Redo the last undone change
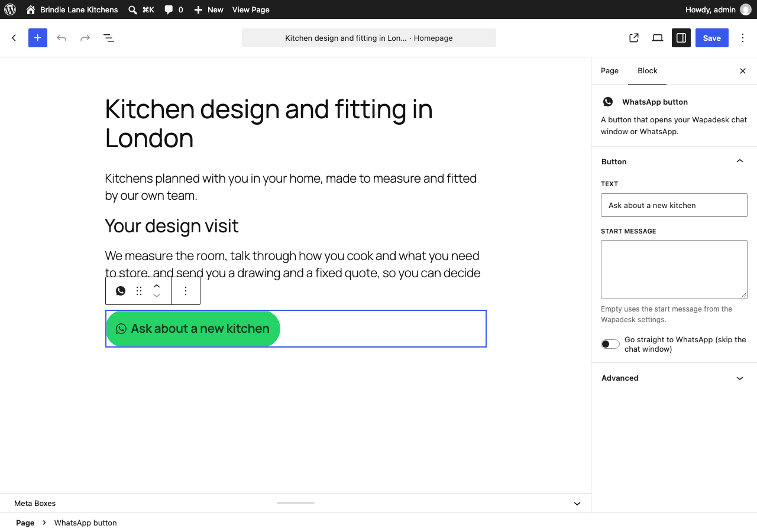Image resolution: width=757 pixels, height=532 pixels. pos(85,38)
